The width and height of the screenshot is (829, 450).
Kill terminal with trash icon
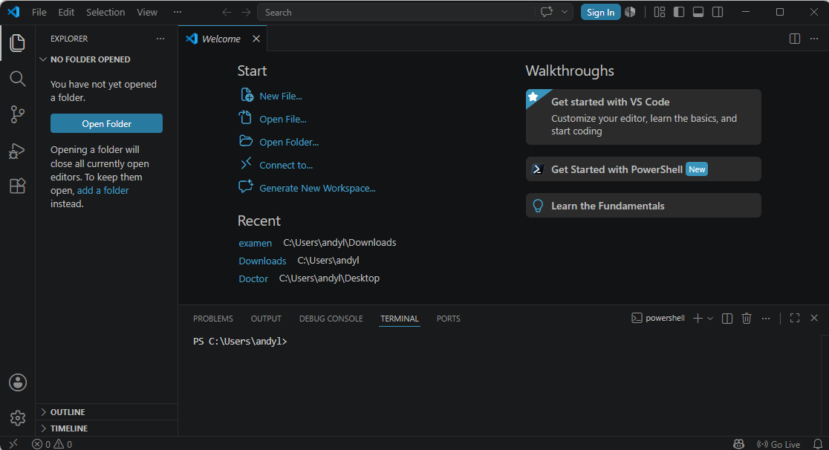[x=747, y=318]
